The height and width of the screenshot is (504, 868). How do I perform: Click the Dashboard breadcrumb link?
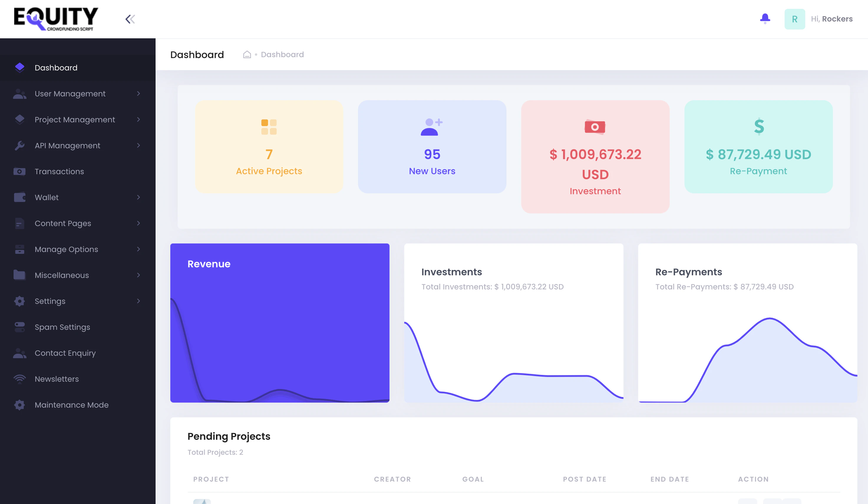(x=282, y=54)
